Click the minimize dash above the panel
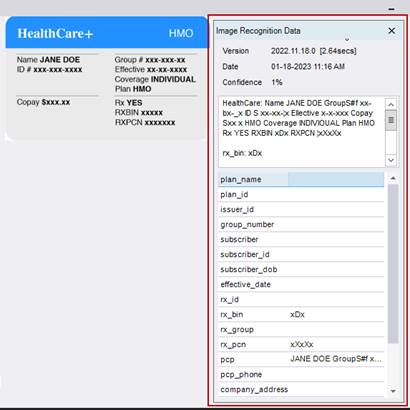This screenshot has height=410, width=410. point(392,9)
